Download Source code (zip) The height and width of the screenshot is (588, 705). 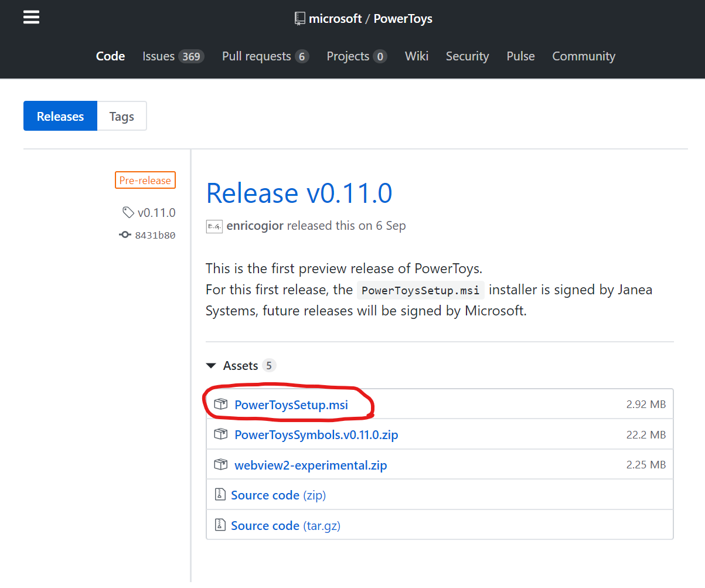coord(278,495)
